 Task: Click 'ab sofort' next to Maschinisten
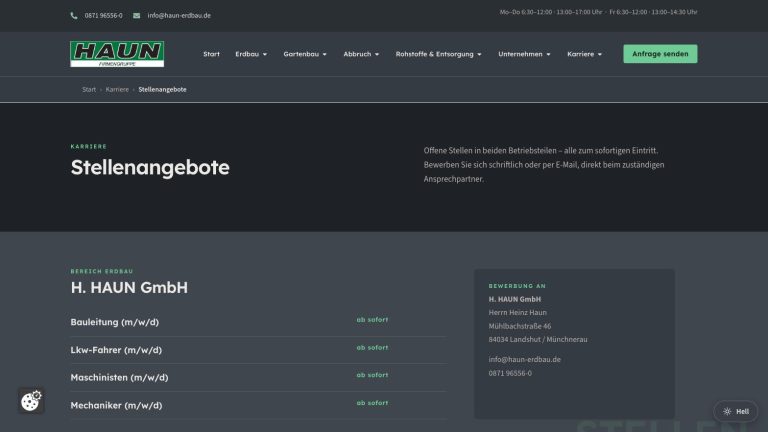[372, 375]
